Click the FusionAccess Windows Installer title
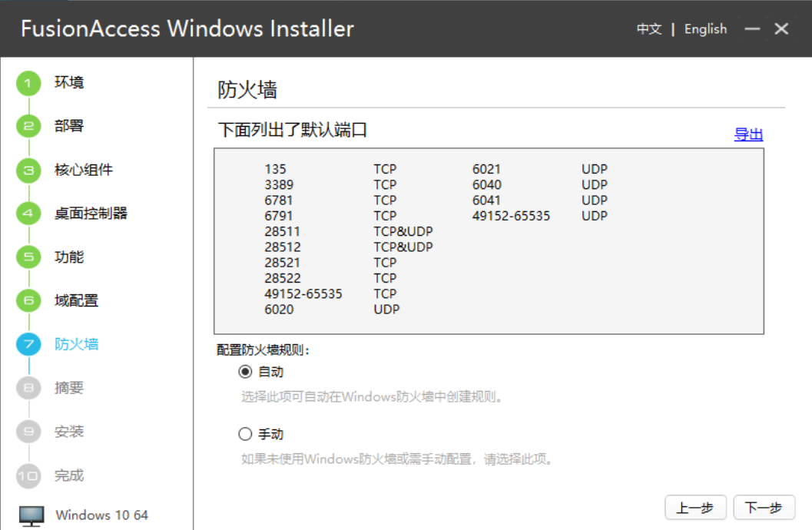812x530 pixels. pos(187,29)
